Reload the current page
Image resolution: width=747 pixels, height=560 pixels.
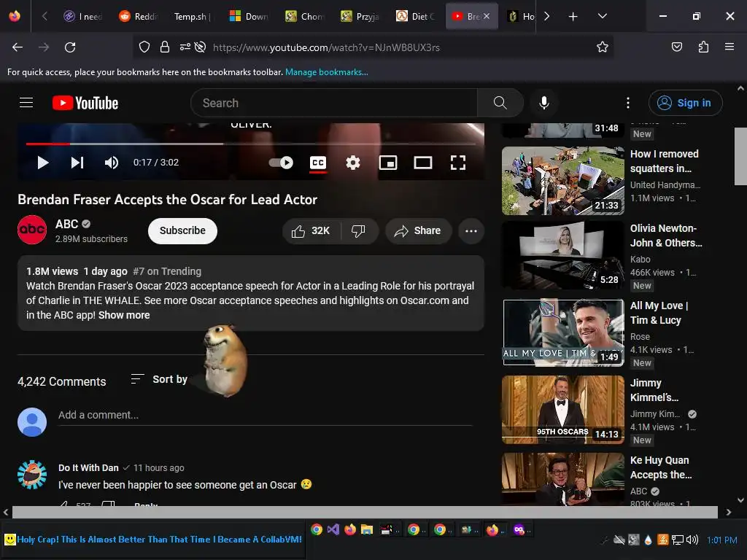70,47
